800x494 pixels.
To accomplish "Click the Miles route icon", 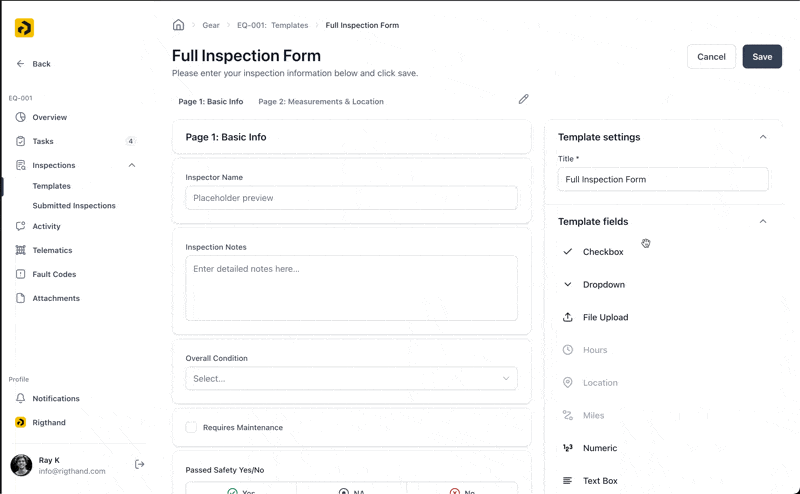I will [x=567, y=415].
